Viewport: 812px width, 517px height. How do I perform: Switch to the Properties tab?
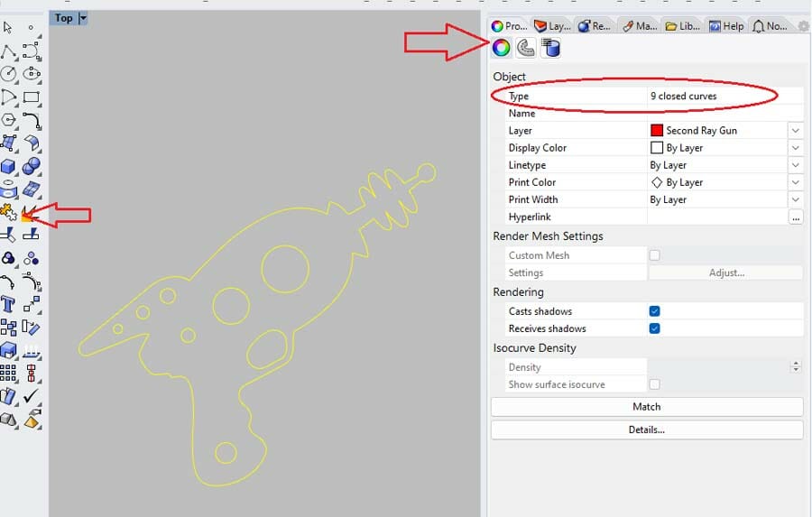coord(509,26)
